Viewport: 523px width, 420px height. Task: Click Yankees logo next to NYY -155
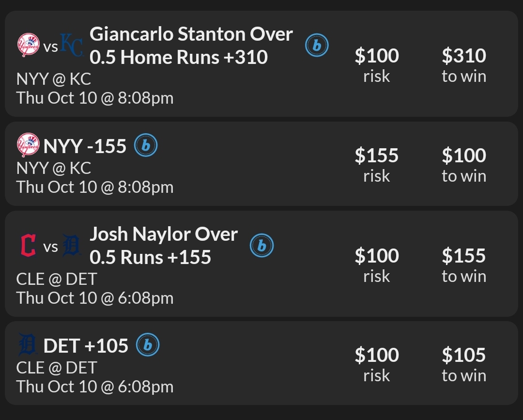click(28, 145)
